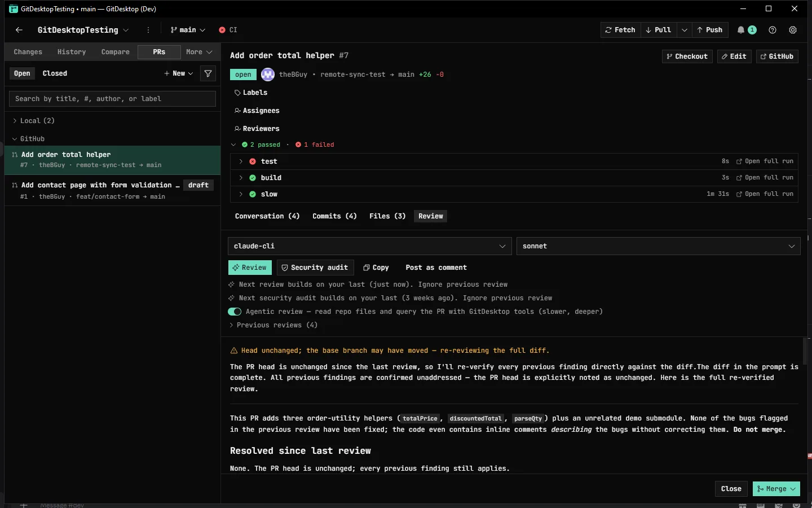Click the warning triangle icon in review

tap(234, 351)
